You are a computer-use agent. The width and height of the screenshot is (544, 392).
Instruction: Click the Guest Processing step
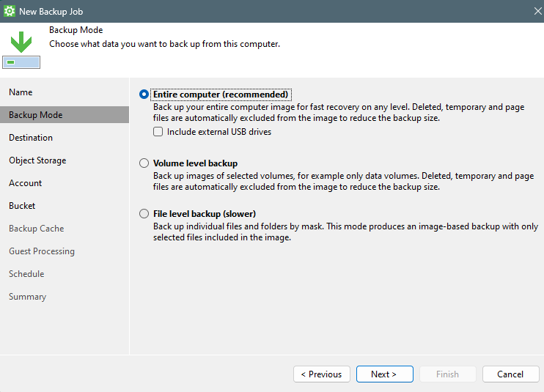42,251
